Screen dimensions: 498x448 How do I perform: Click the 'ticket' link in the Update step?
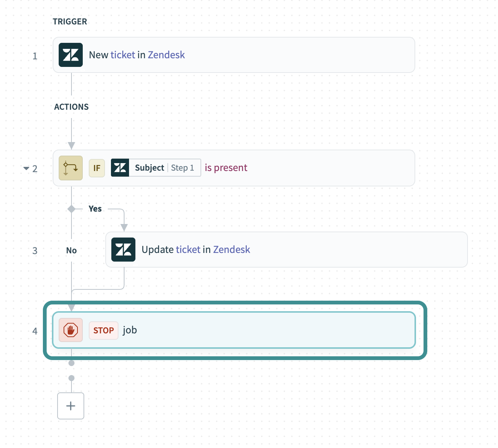(x=188, y=250)
